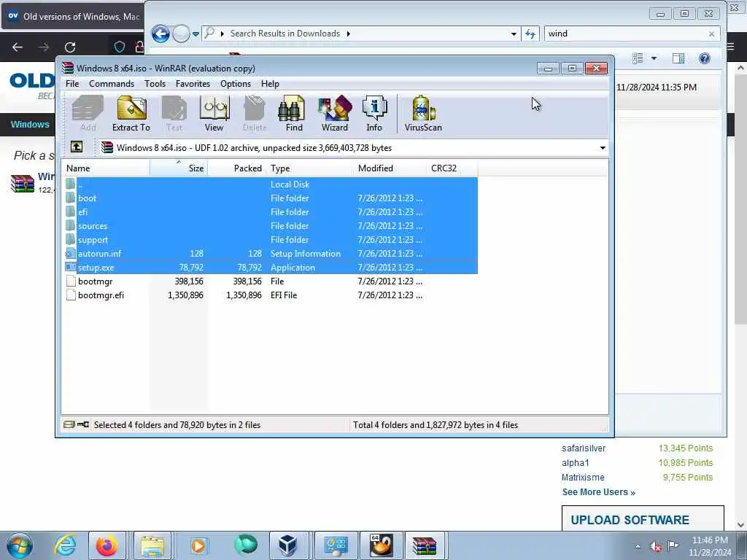747x560 pixels.
Task: Open archive Info icon
Action: point(374,113)
